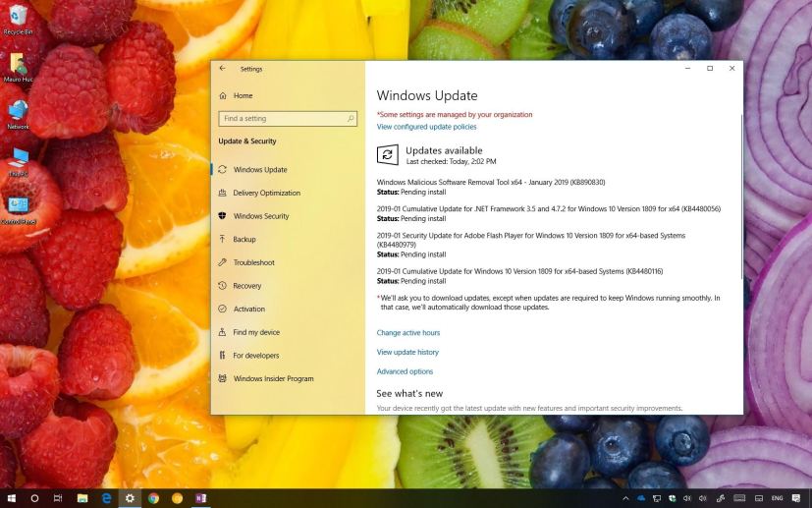Open Windows Security tray shield icon
812x508 pixels.
[x=673, y=499]
